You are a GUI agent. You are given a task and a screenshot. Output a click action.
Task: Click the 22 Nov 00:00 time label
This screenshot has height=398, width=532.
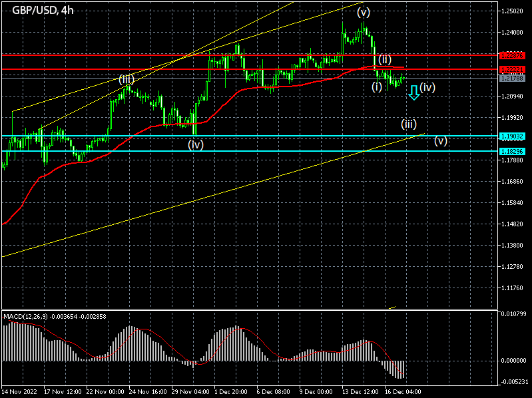(105, 392)
